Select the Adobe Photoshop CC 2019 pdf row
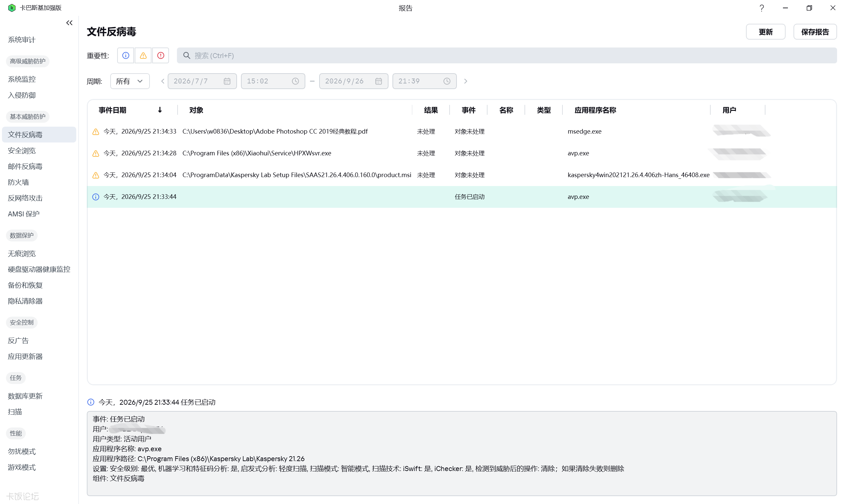845x504 pixels. point(462,131)
